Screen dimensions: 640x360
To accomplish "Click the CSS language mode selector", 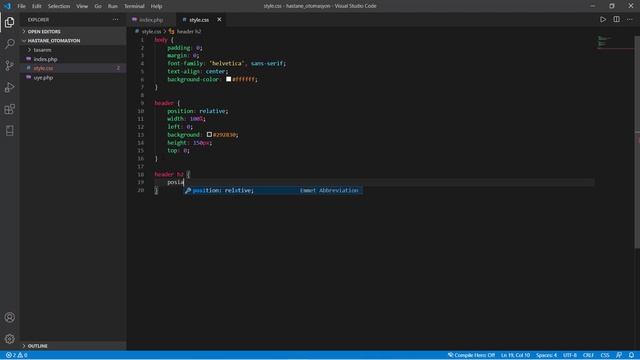I will [605, 355].
